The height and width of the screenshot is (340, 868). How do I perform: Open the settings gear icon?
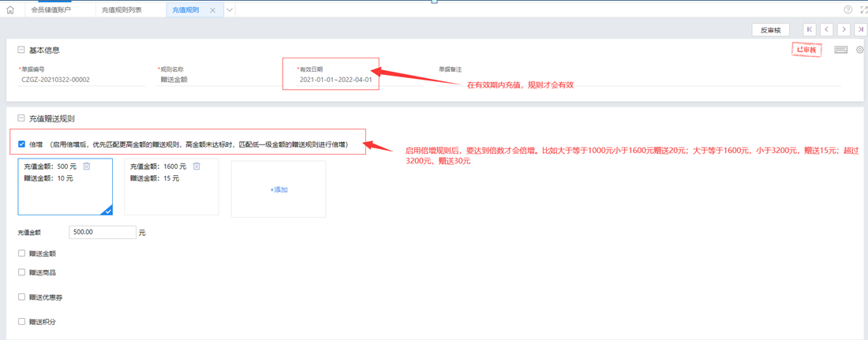860,50
